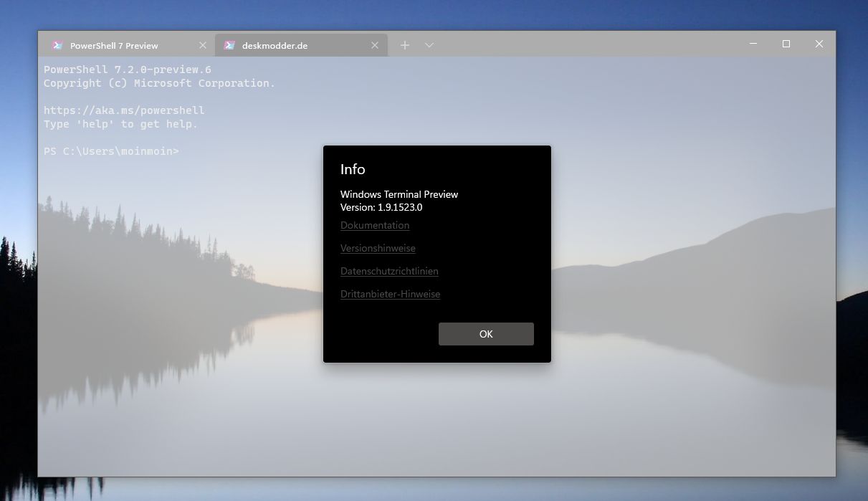868x501 pixels.
Task: Click "Type 'help' to get help." line
Action: [120, 124]
